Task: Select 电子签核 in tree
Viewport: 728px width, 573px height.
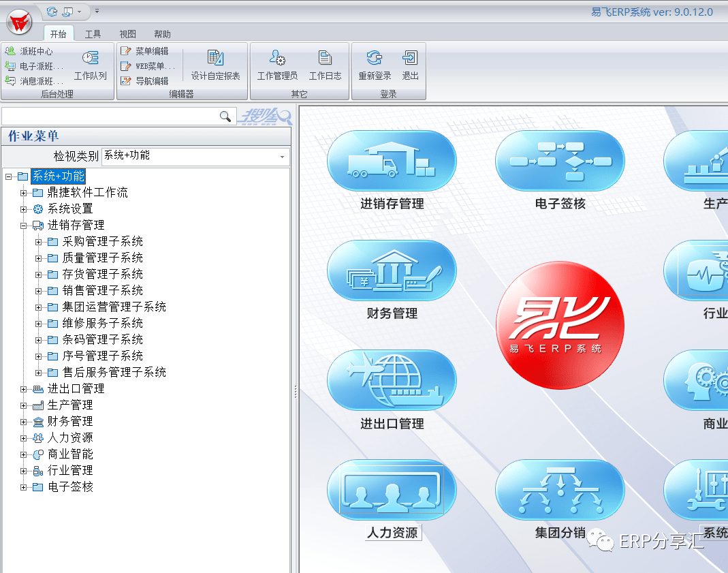Action: [x=70, y=486]
